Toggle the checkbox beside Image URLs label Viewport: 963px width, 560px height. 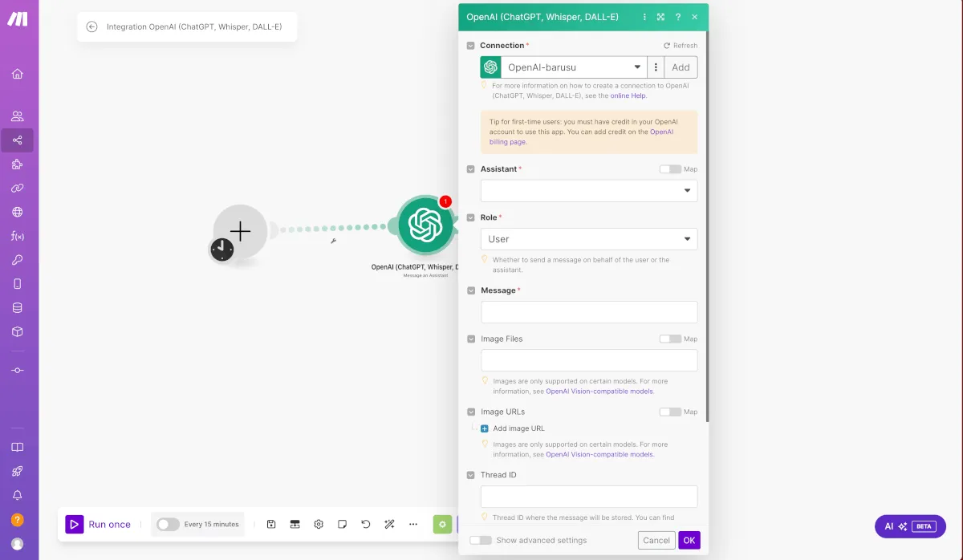(x=471, y=412)
